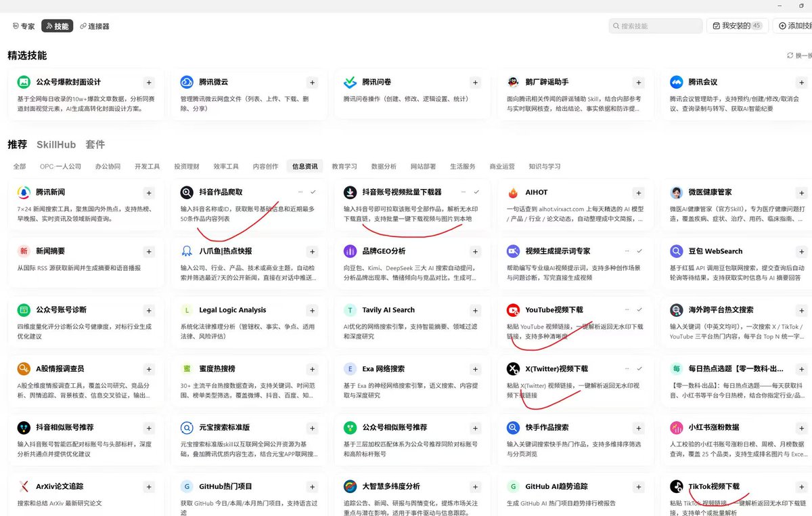
Task: Select the OPC 一人公司 category
Action: [x=60, y=166]
